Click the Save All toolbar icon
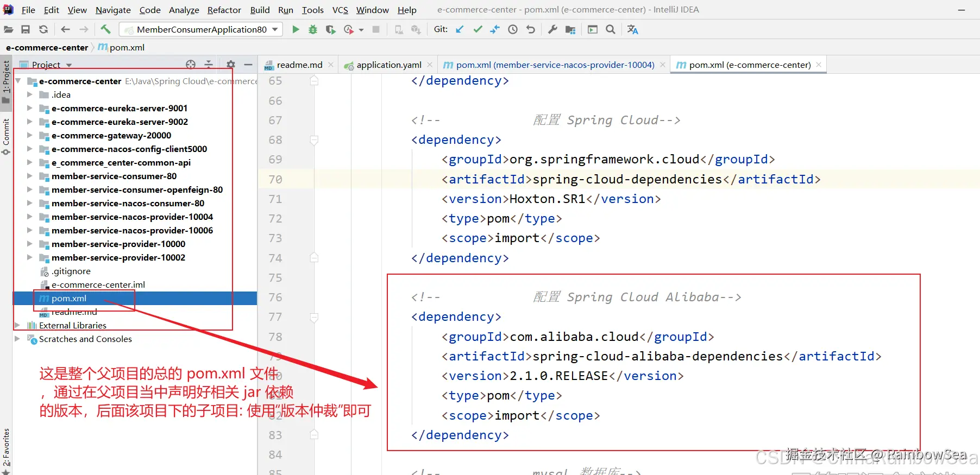980x475 pixels. pyautogui.click(x=26, y=29)
